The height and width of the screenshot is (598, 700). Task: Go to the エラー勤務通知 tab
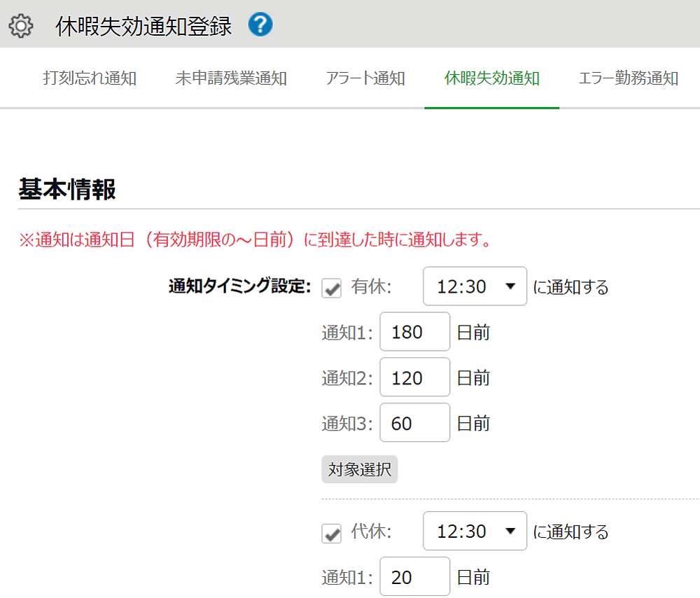629,78
